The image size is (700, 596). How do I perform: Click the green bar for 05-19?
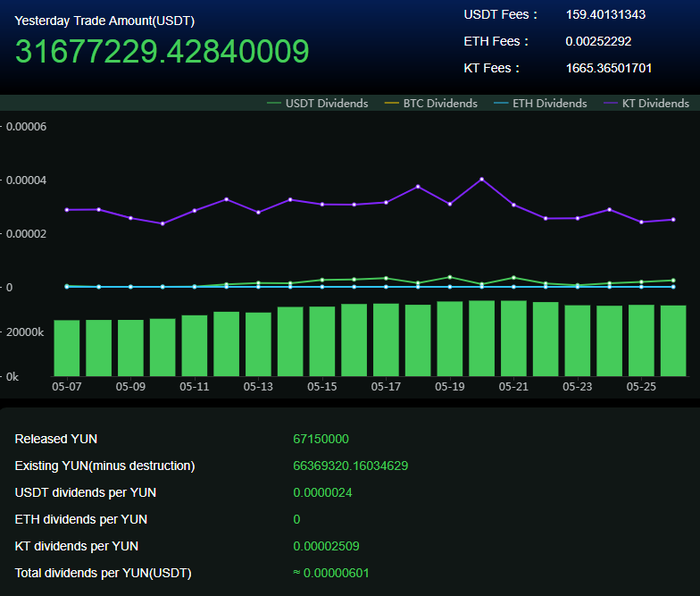click(450, 339)
